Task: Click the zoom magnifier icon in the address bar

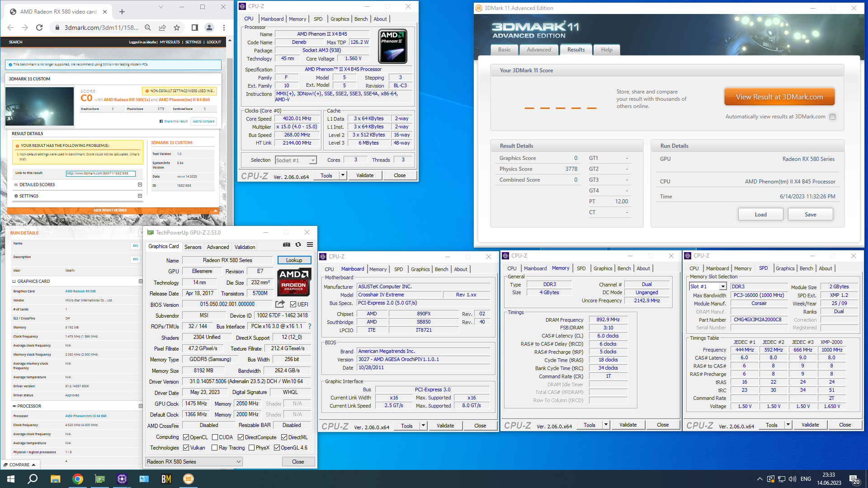Action: pos(148,28)
